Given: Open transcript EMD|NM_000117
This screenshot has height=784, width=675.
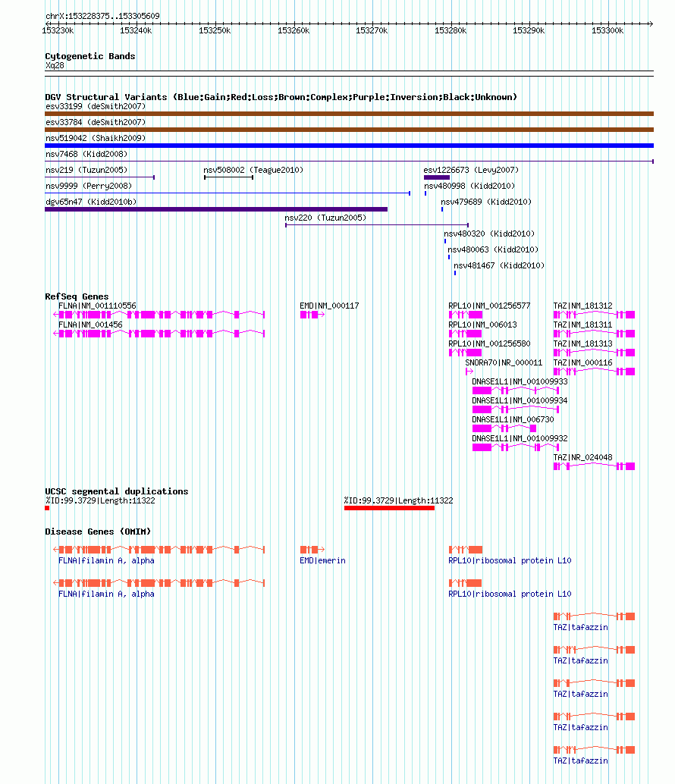Looking at the screenshot, I should [x=312, y=315].
